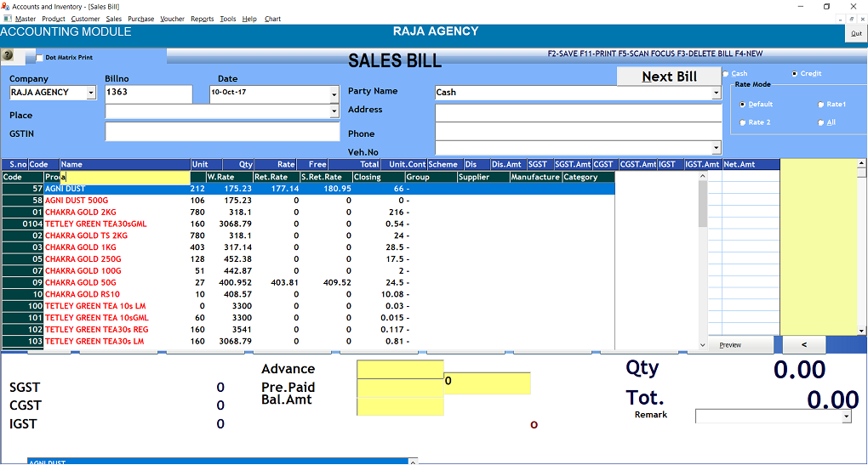This screenshot has height=465, width=868.
Task: Click the app icon left of Master menu
Action: (x=7, y=19)
